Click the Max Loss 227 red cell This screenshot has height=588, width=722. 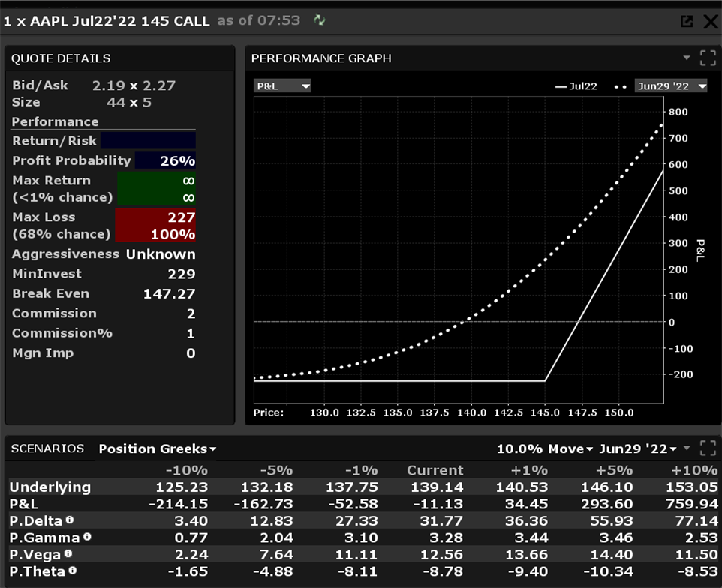point(155,225)
